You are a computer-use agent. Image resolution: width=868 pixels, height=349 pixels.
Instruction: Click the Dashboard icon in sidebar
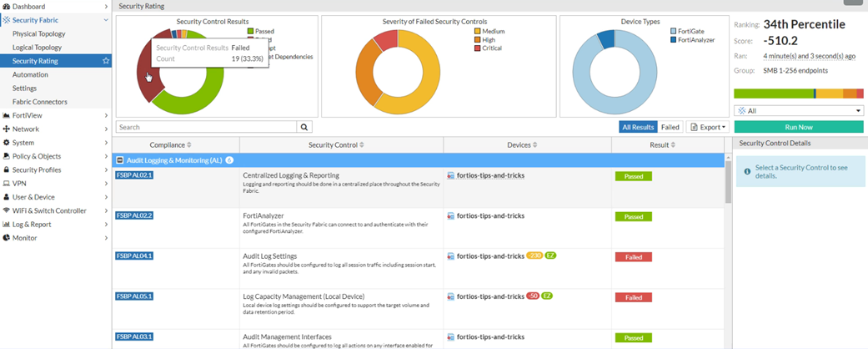click(x=7, y=7)
